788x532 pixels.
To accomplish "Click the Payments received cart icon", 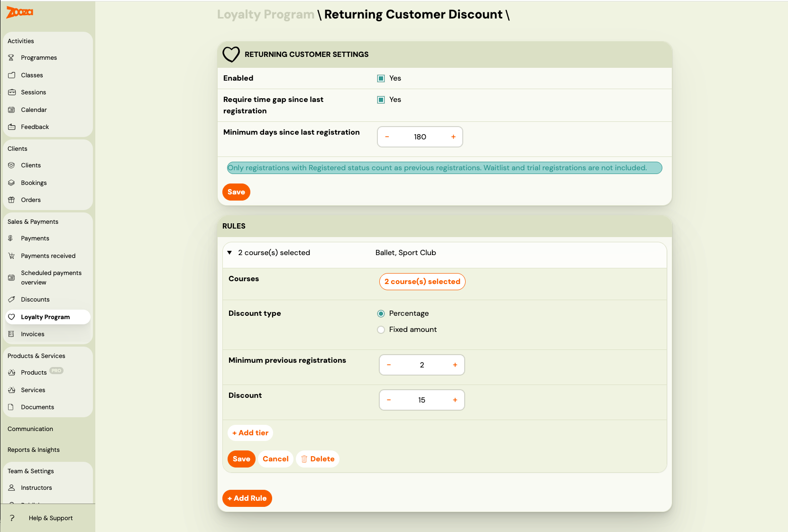I will (11, 256).
